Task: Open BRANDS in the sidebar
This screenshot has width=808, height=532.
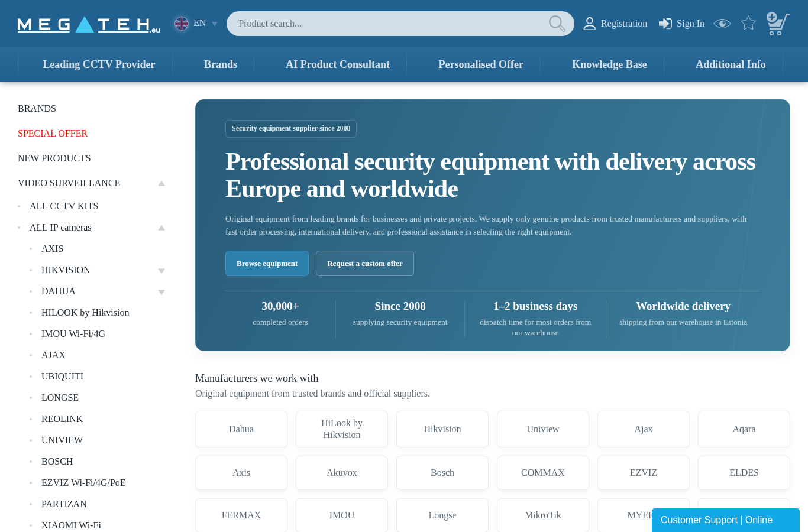Action: tap(37, 109)
